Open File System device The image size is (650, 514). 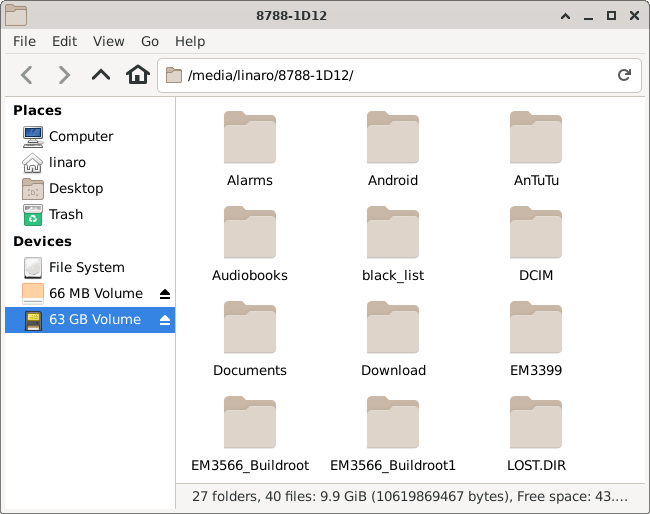[x=86, y=267]
